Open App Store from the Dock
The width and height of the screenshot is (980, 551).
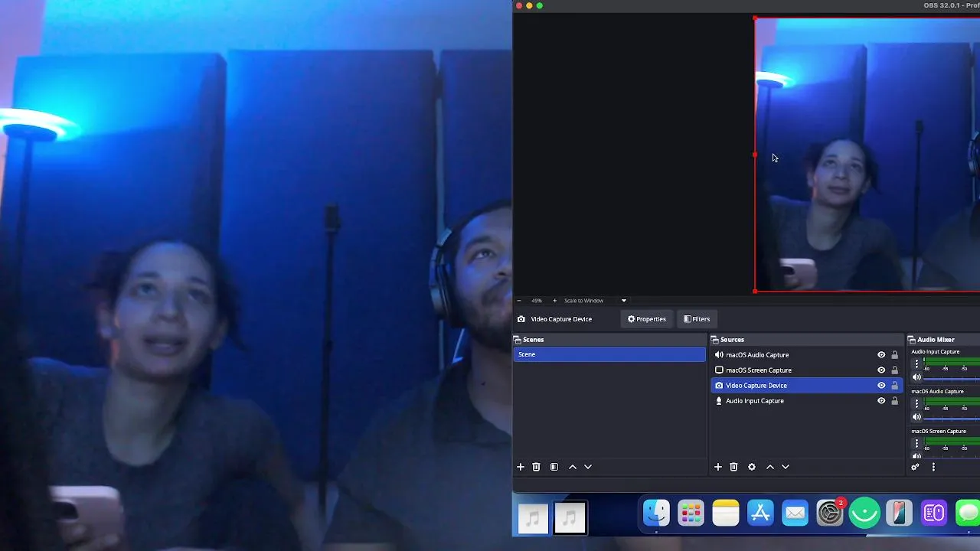pyautogui.click(x=760, y=513)
